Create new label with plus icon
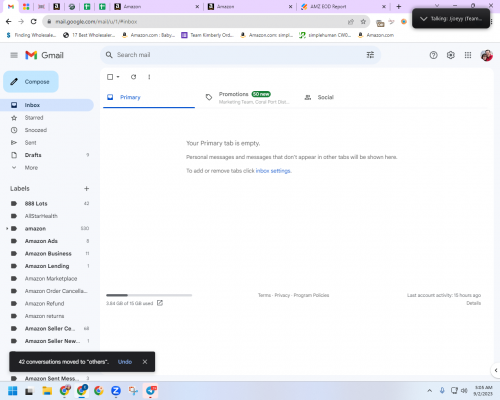 coord(86,189)
